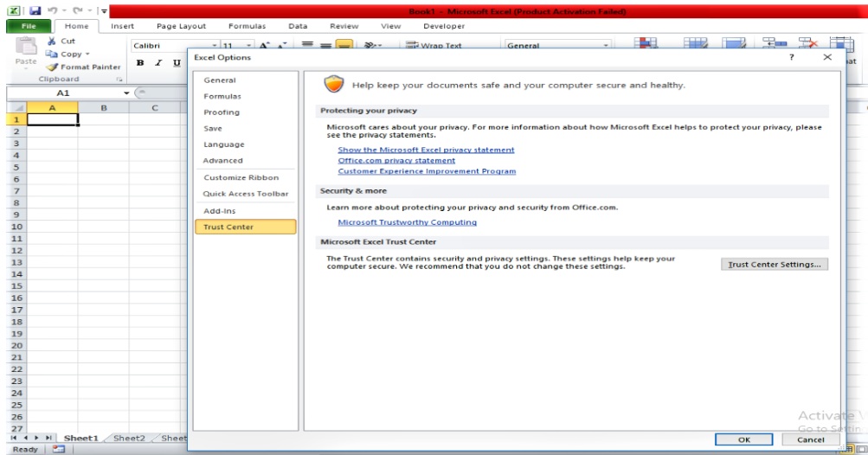Viewport: 868px width, 455px height.
Task: Open Office.com privacy statement link
Action: click(396, 161)
